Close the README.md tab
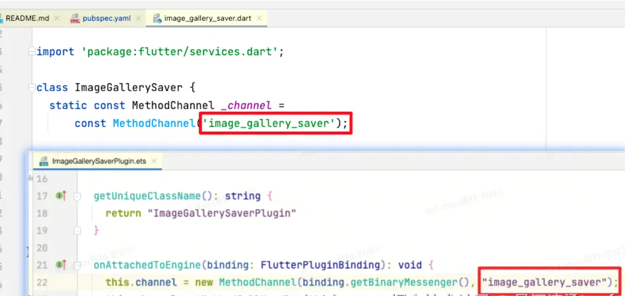The height and width of the screenshot is (296, 644). point(57,19)
